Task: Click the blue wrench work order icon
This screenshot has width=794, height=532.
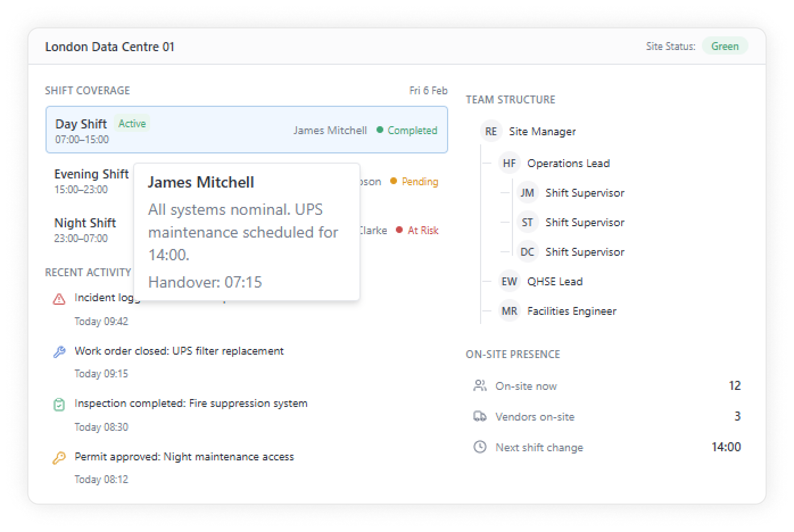Action: tap(59, 352)
